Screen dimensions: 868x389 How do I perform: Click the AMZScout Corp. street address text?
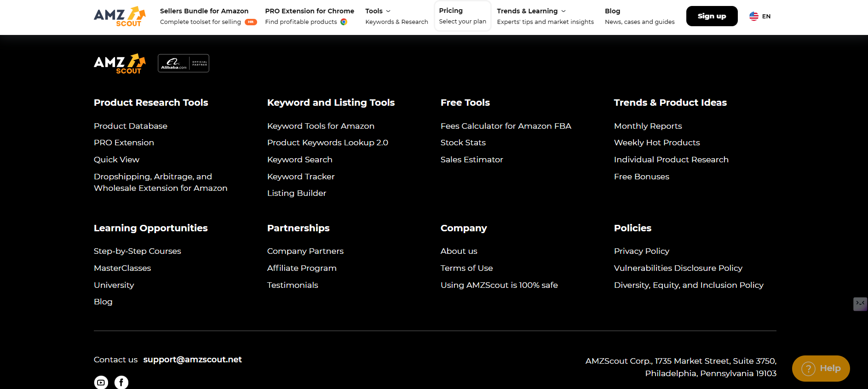click(x=681, y=367)
